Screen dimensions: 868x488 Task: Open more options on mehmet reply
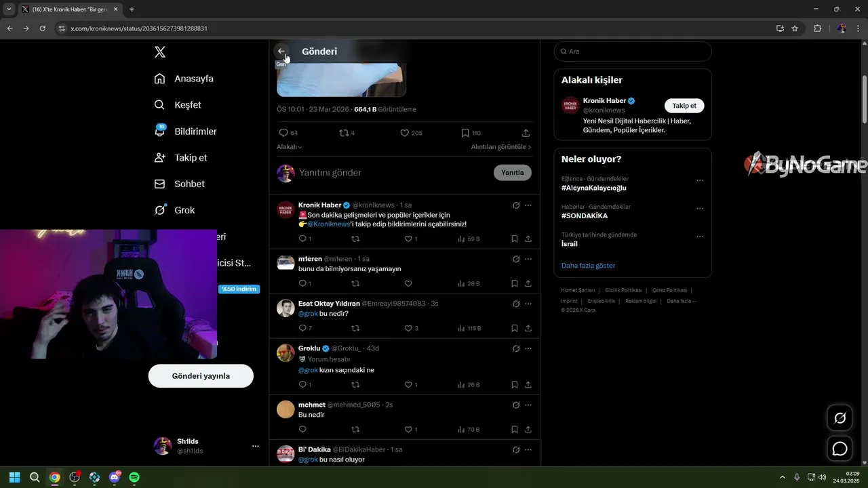[x=528, y=405]
